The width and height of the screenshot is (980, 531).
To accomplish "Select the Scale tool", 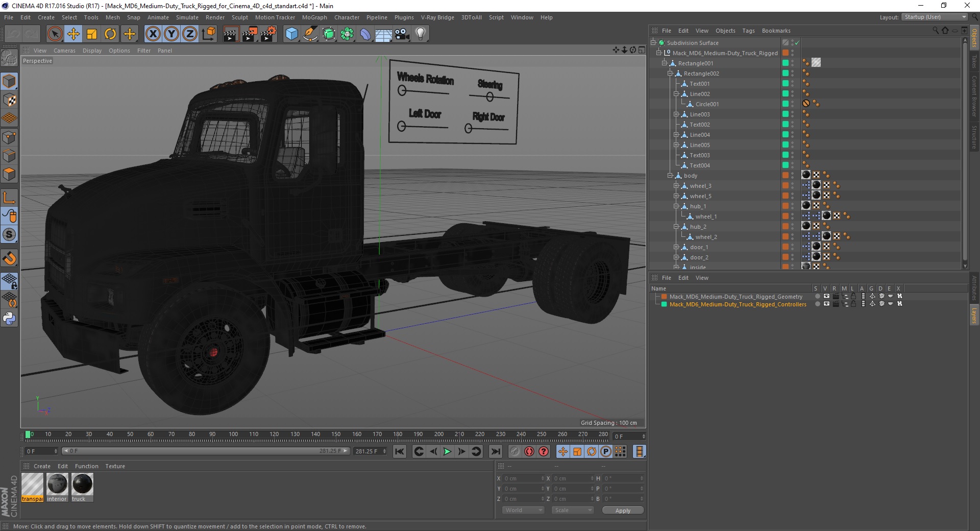I will [x=92, y=34].
